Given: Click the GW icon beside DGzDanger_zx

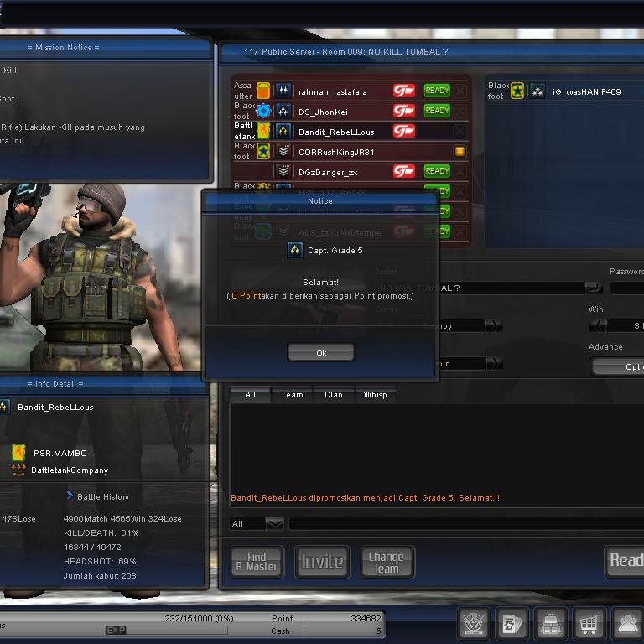Looking at the screenshot, I should coord(404,171).
